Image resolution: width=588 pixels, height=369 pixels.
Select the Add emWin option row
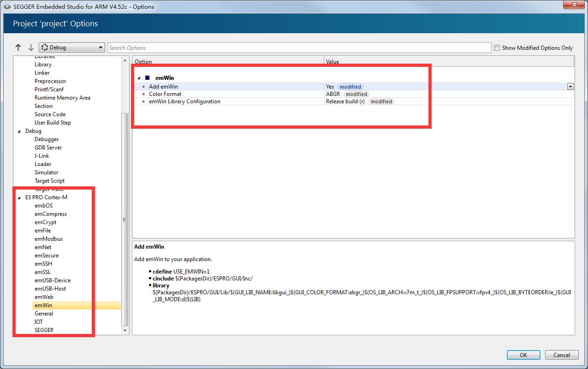coord(353,86)
